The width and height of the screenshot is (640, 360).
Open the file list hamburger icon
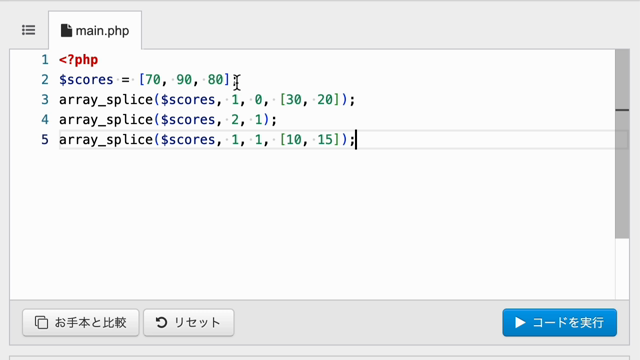[x=29, y=30]
